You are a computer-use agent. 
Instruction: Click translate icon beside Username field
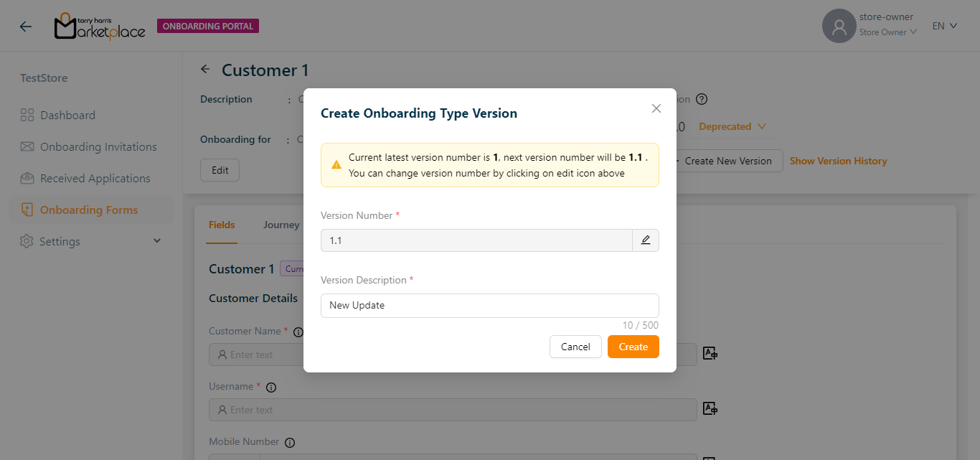710,408
